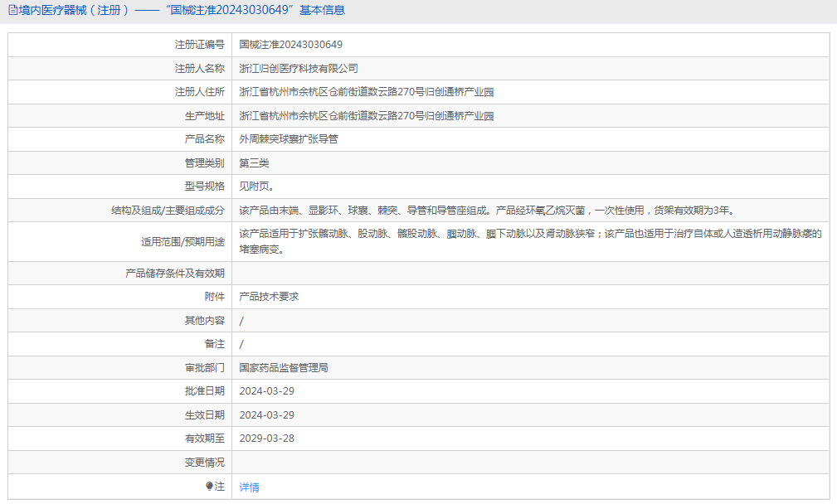This screenshot has width=837, height=504.
Task: Click the 注册人住所 label
Action: (200, 92)
